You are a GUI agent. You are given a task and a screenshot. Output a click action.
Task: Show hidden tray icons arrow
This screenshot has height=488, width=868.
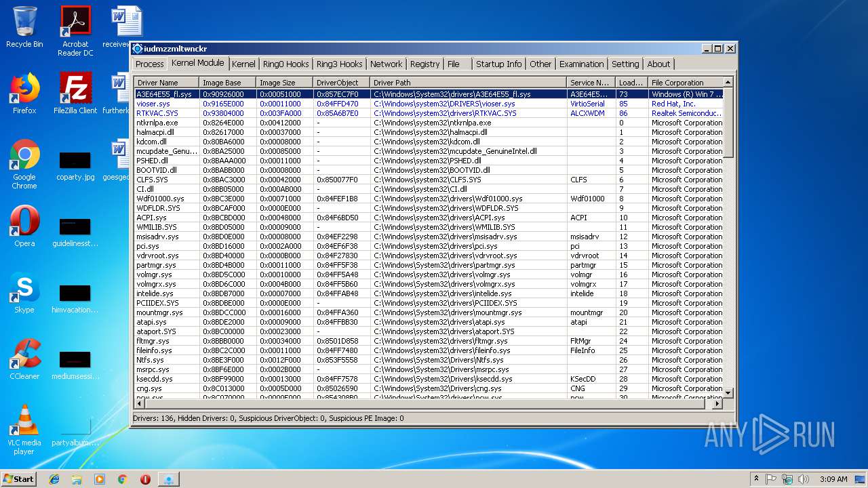pyautogui.click(x=755, y=479)
